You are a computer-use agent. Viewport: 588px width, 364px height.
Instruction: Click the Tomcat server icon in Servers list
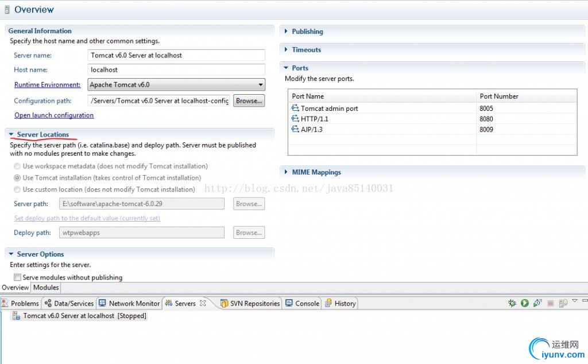point(16,316)
